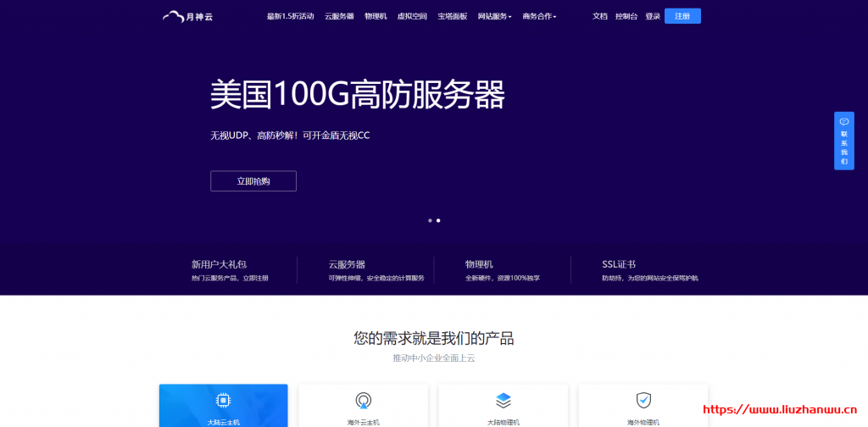Open the 控制台 link
This screenshot has height=427, width=868.
coord(626,16)
